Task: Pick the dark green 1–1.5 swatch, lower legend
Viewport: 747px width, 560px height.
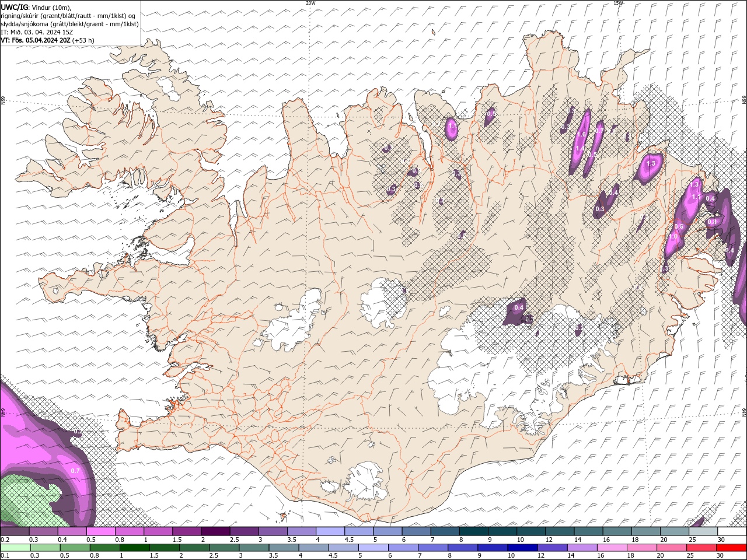Action: 135,548
